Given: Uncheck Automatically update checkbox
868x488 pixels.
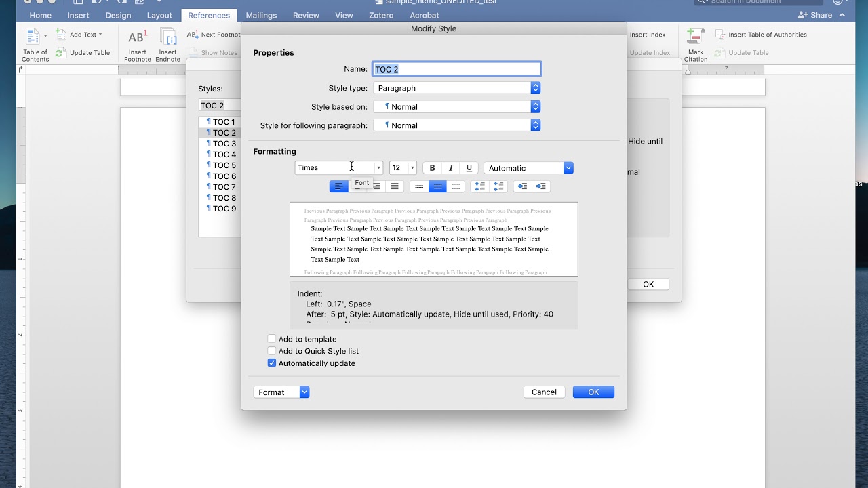Looking at the screenshot, I should pos(272,363).
